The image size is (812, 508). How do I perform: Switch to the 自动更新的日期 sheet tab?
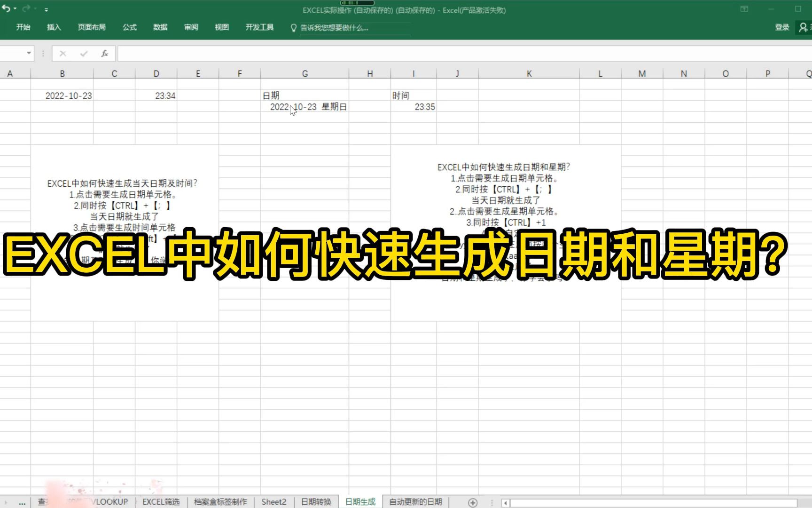pyautogui.click(x=415, y=502)
